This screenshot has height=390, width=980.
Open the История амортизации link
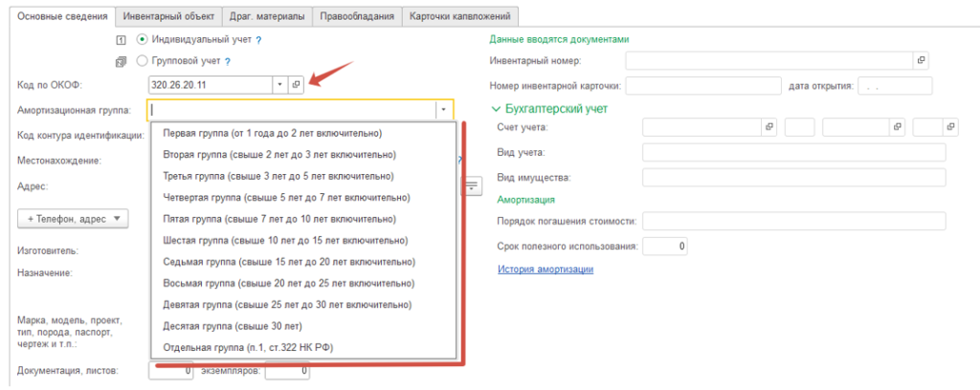pyautogui.click(x=545, y=269)
